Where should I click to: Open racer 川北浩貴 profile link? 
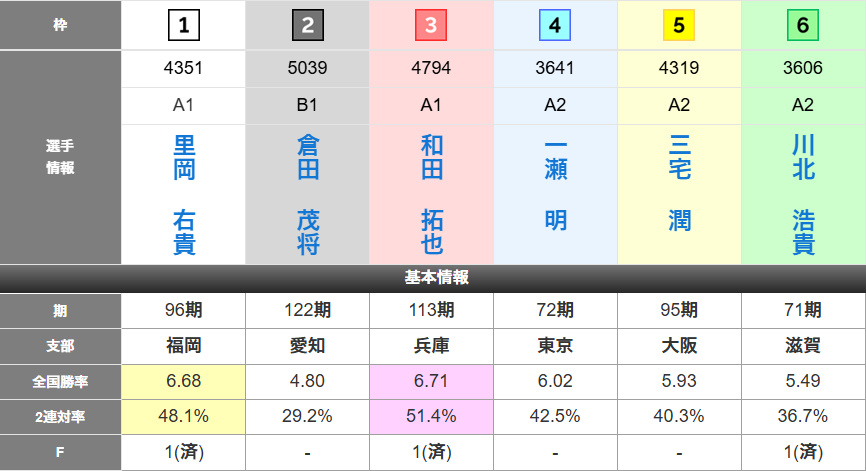pyautogui.click(x=803, y=195)
